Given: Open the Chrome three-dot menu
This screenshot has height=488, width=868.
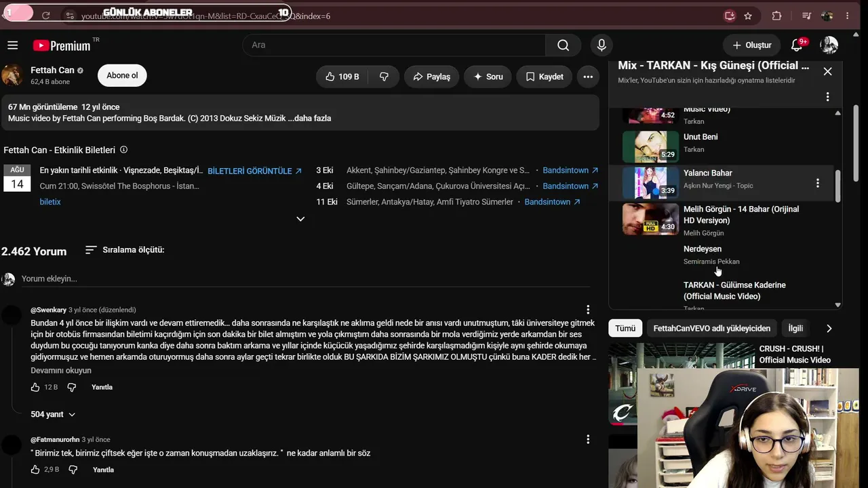Looking at the screenshot, I should point(848,16).
